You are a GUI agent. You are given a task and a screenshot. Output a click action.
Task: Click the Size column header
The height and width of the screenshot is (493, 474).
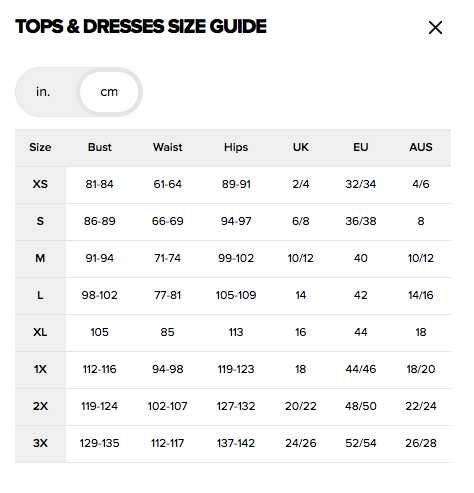tap(40, 147)
